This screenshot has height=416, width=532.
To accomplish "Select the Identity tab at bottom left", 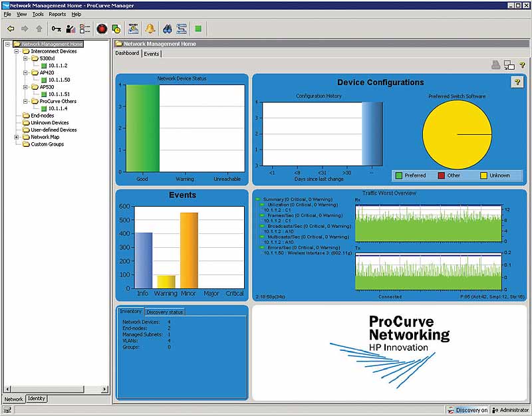I will [36, 399].
